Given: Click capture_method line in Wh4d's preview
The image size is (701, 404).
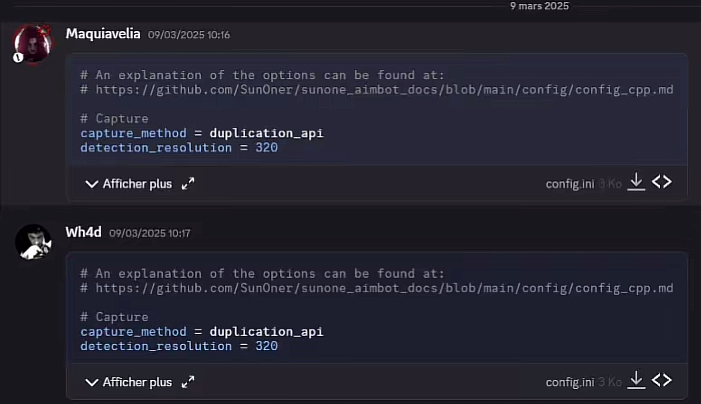Looking at the screenshot, I should 202,332.
